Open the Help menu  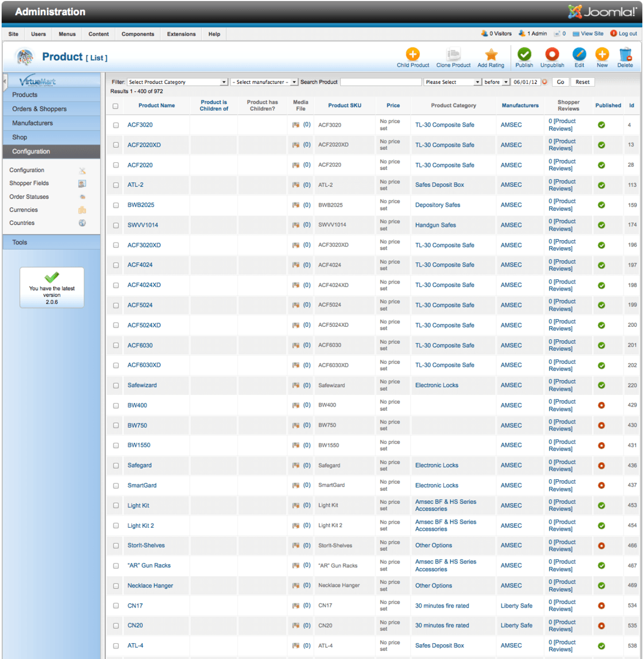click(x=214, y=34)
